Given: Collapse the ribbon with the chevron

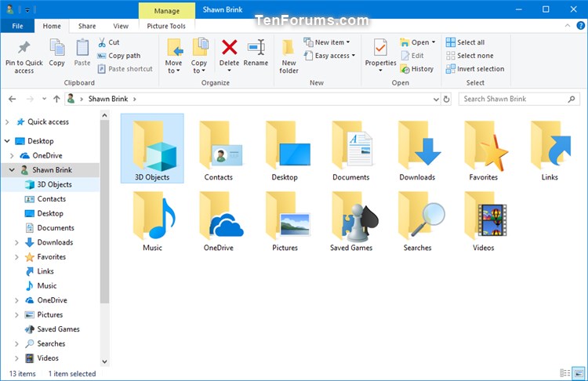Looking at the screenshot, I should (568, 26).
